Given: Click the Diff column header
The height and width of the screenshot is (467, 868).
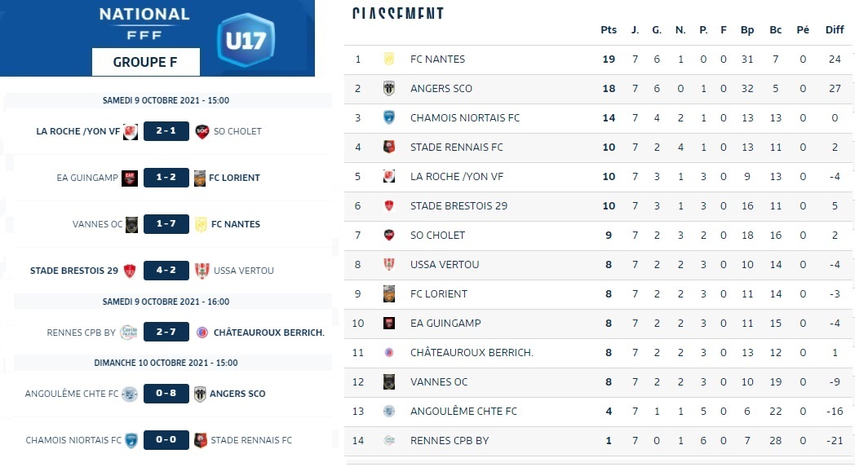Looking at the screenshot, I should click(x=835, y=30).
